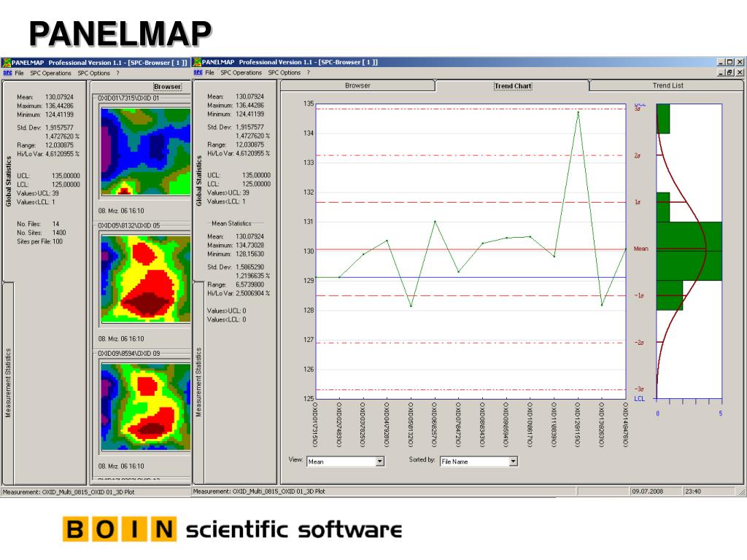The height and width of the screenshot is (560, 747).
Task: Open the ? help menu in left window
Action: 117,74
